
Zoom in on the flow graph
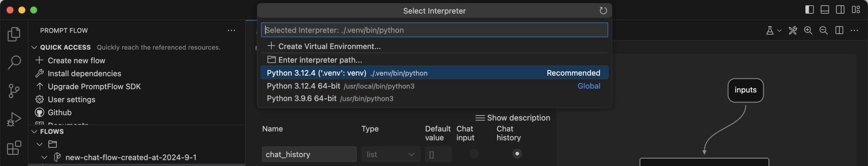pos(808,31)
